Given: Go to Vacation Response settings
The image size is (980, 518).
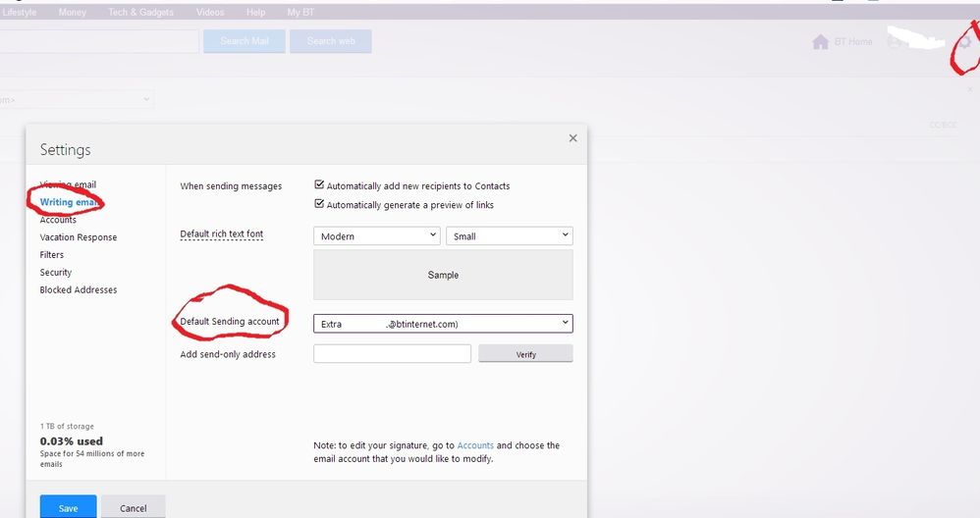Looking at the screenshot, I should pos(78,237).
